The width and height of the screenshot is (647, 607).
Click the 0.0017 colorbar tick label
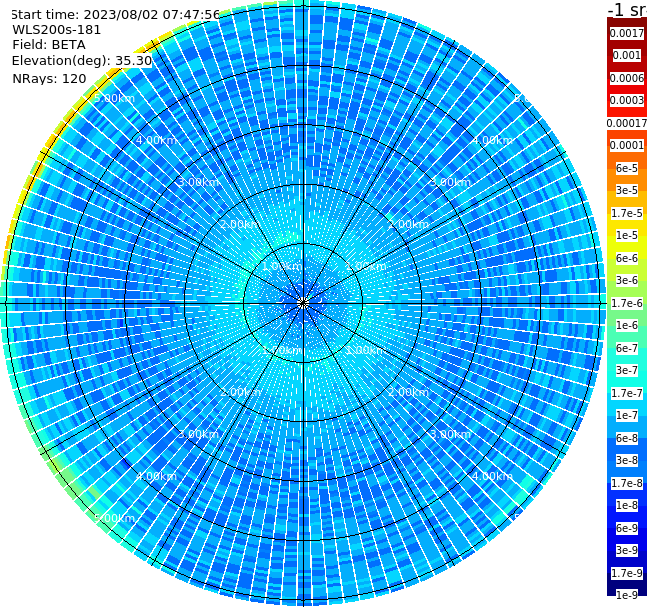627,33
